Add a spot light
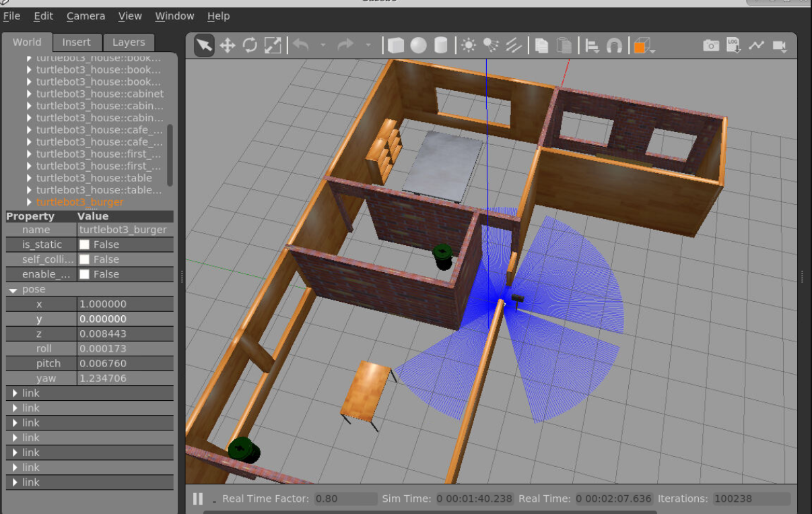812x514 pixels. coord(491,45)
